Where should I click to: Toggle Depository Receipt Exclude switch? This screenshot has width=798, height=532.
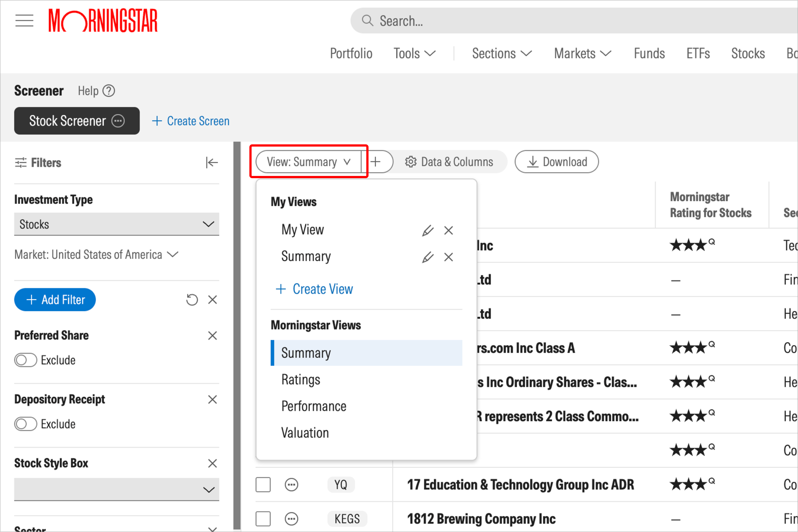(x=25, y=424)
